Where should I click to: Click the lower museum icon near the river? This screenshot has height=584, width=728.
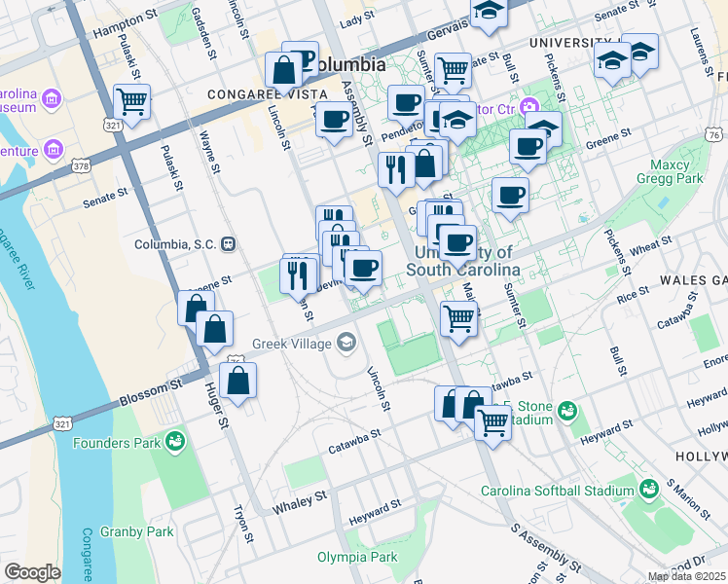(x=55, y=150)
